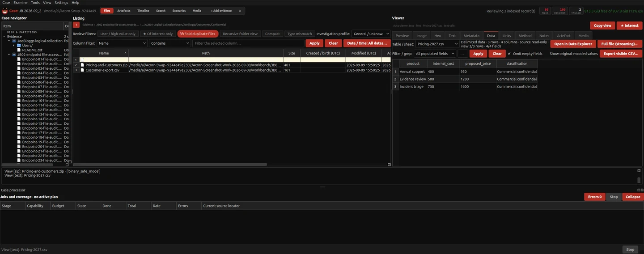Open the Hex viewer tab

[x=437, y=36]
